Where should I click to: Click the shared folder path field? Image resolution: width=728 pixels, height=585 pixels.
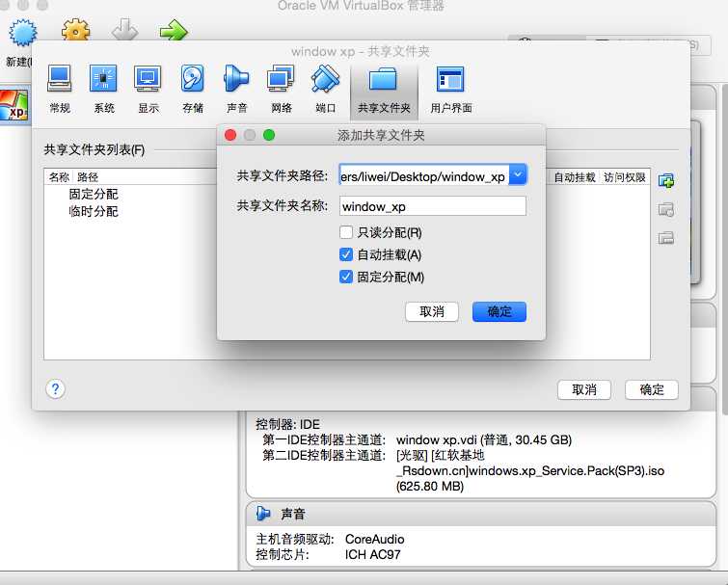coord(424,176)
